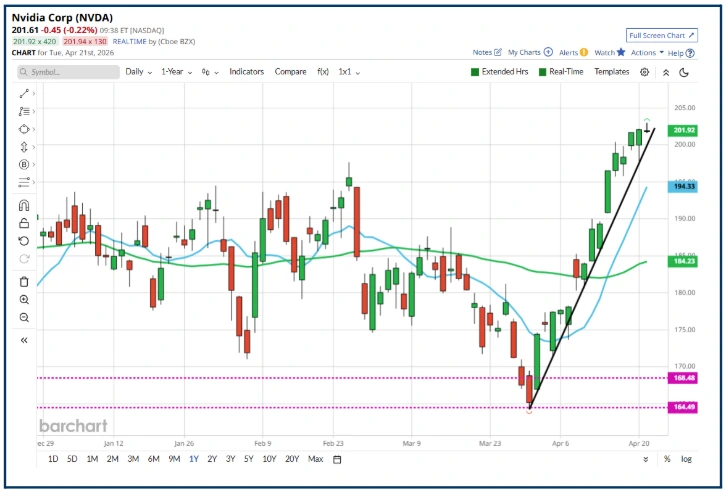Viewport: 726px width, 492px height.
Task: Collapse the chart header with up chevrons
Action: coord(666,72)
